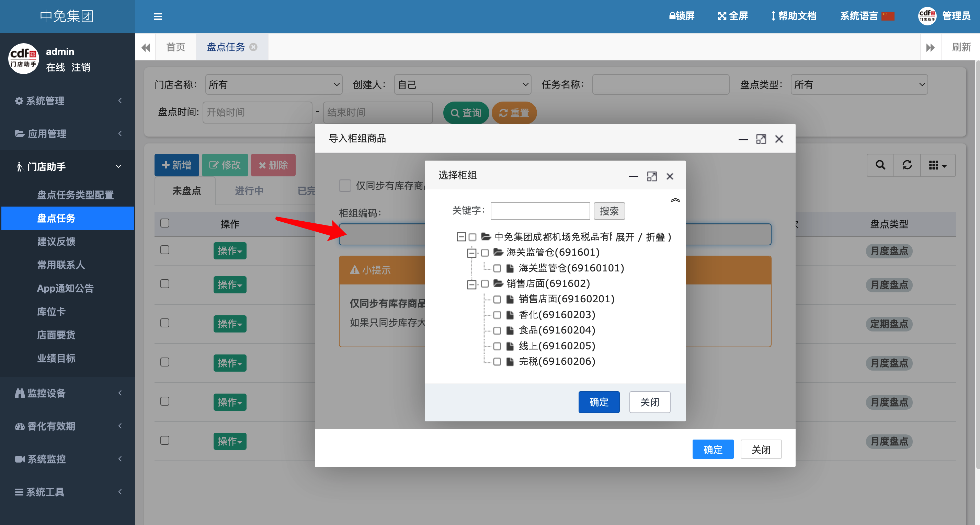Click the table refresh icon
The height and width of the screenshot is (525, 980).
(x=907, y=165)
